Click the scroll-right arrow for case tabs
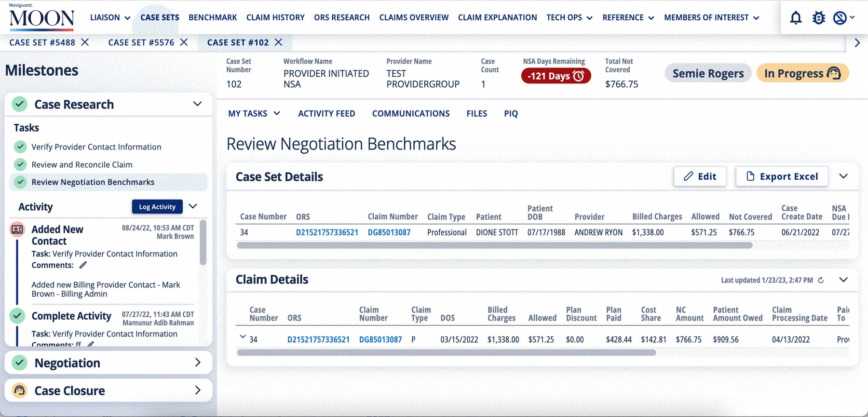This screenshot has width=868, height=417. (857, 43)
